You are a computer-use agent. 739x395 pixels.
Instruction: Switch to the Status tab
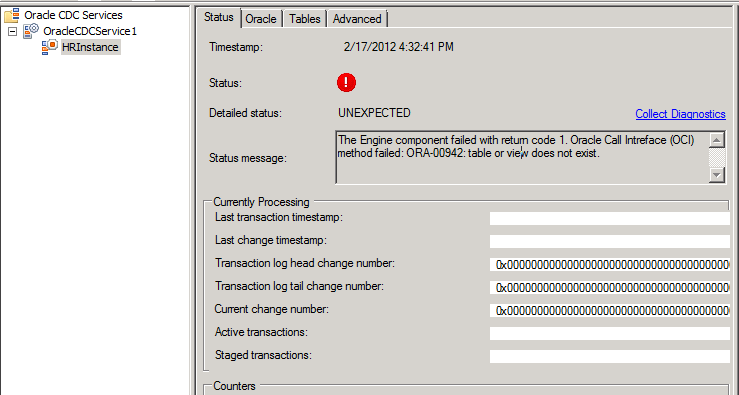click(x=219, y=17)
